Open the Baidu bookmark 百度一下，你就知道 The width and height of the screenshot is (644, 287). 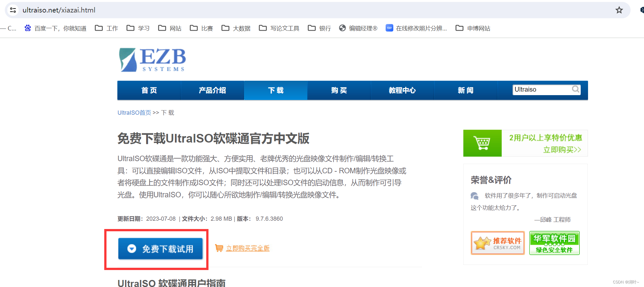point(55,29)
